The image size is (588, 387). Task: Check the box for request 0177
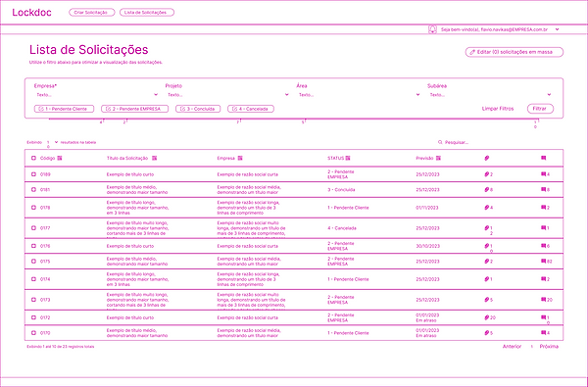click(x=33, y=228)
